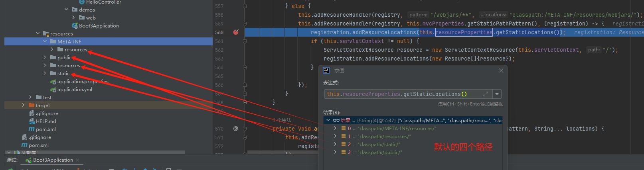
Task: Click the expression input field
Action: 408,94
